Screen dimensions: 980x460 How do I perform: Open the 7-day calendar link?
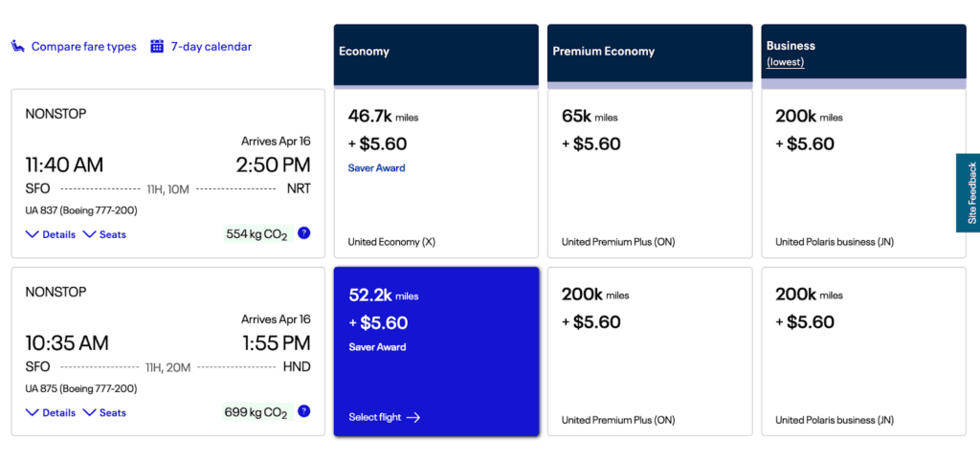coord(211,46)
